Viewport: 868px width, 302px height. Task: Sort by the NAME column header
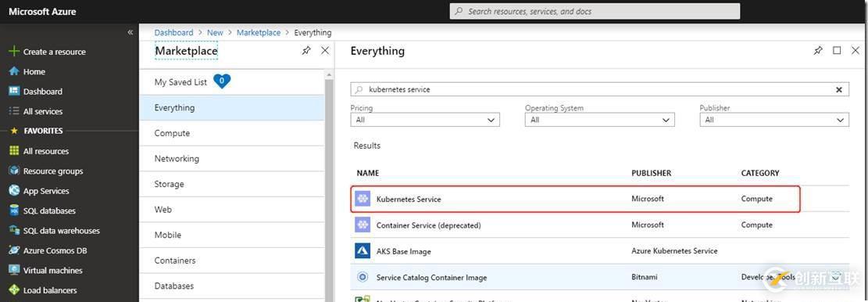tap(367, 173)
